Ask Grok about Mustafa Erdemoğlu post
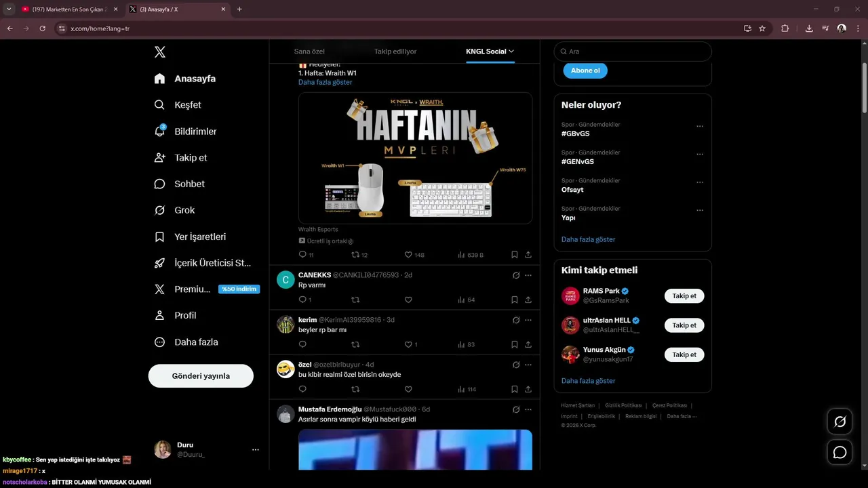The width and height of the screenshot is (868, 488). pyautogui.click(x=516, y=409)
